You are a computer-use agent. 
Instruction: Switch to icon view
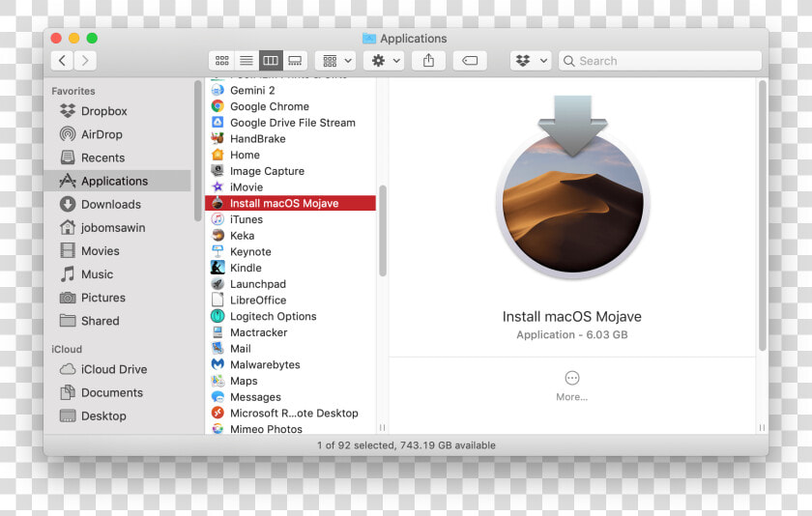click(x=221, y=61)
